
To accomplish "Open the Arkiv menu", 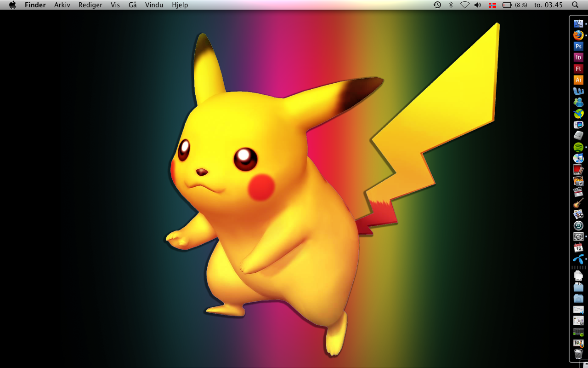I will [62, 5].
